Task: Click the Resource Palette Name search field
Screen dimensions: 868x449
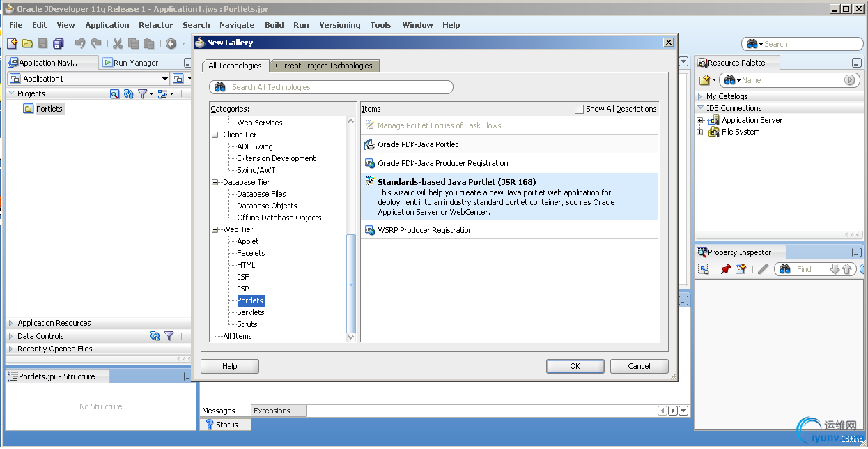Action: tap(788, 80)
